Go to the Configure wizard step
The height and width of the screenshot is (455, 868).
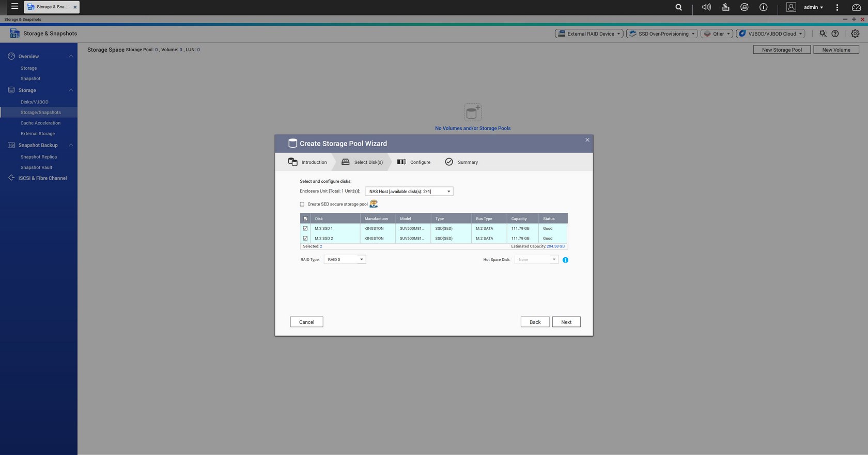pyautogui.click(x=414, y=162)
